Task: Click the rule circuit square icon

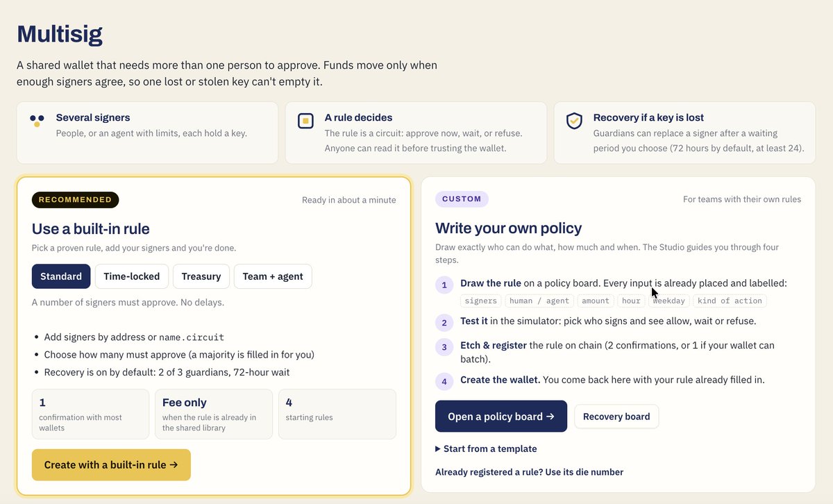Action: [305, 121]
